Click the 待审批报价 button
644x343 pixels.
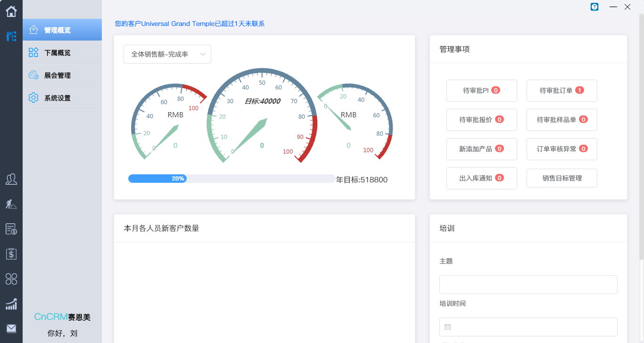tap(482, 120)
